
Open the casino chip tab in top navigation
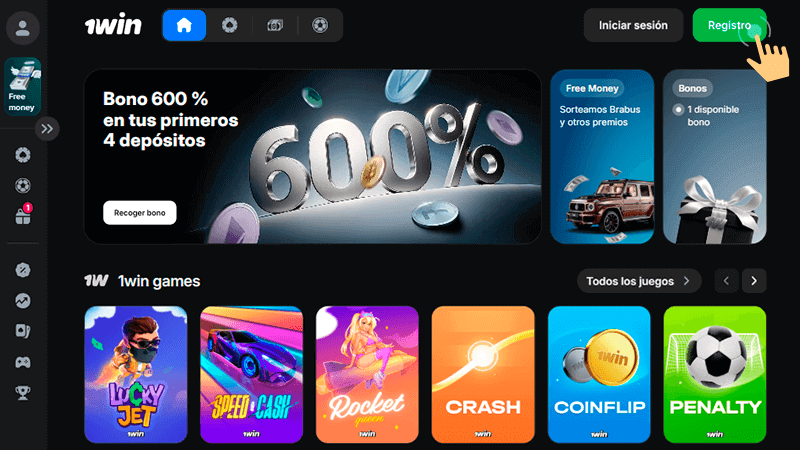coord(230,25)
